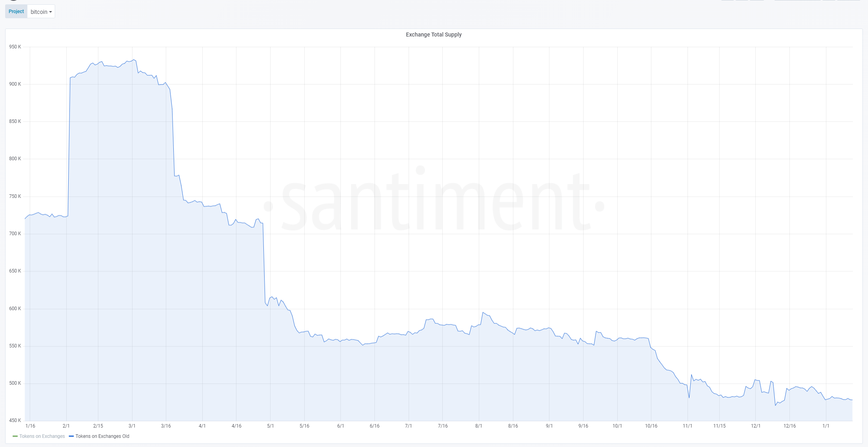Click the 750 K y-axis label

[15, 196]
